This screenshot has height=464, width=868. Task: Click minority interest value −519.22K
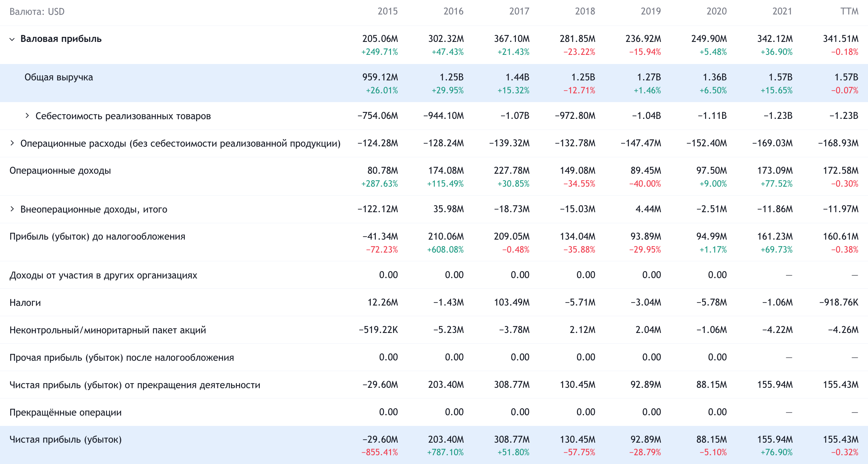coord(378,330)
